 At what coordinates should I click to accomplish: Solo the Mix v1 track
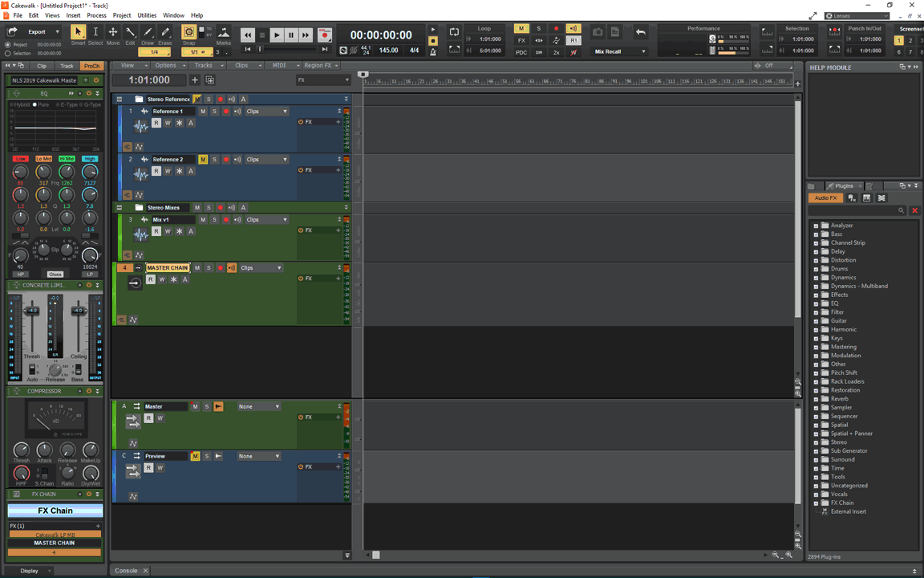[x=214, y=219]
